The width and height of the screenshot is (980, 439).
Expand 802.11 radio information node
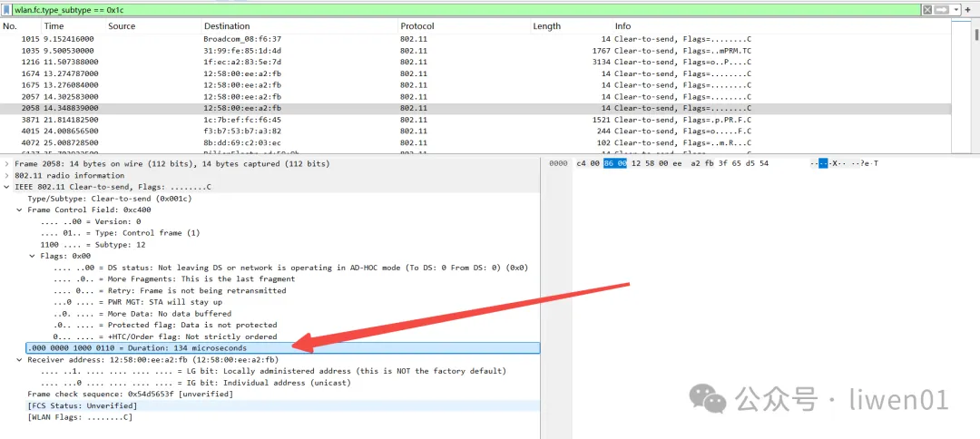7,176
